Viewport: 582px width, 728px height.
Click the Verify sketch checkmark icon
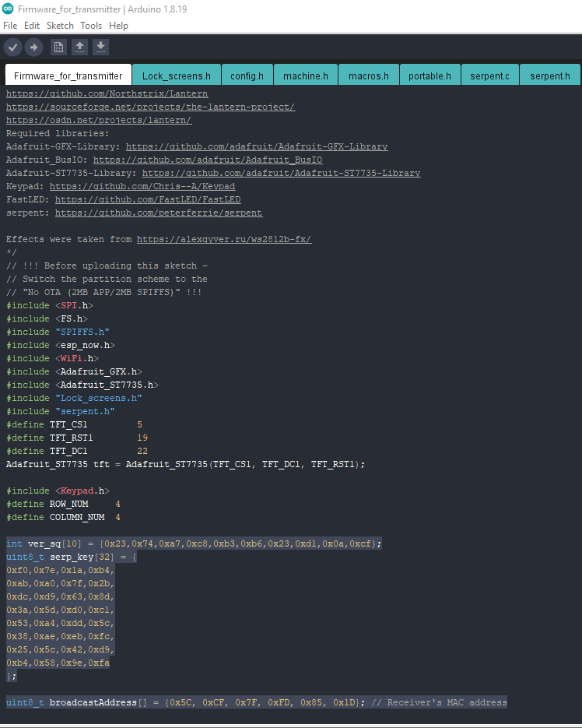[13, 47]
